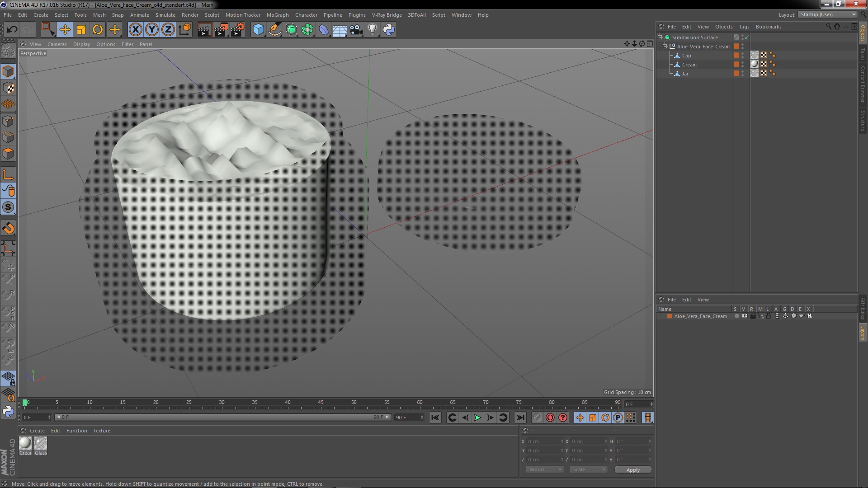Switch to Points mode
Image resolution: width=868 pixels, height=488 pixels.
[8, 121]
